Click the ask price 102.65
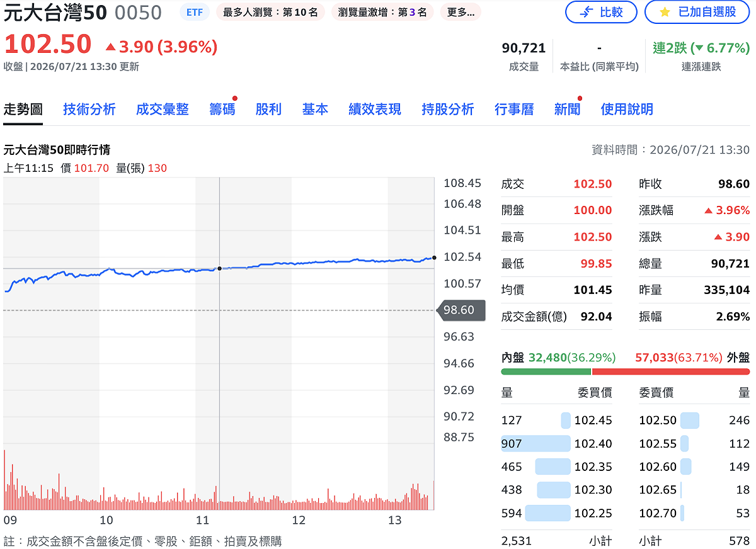The image size is (756, 549). click(658, 490)
